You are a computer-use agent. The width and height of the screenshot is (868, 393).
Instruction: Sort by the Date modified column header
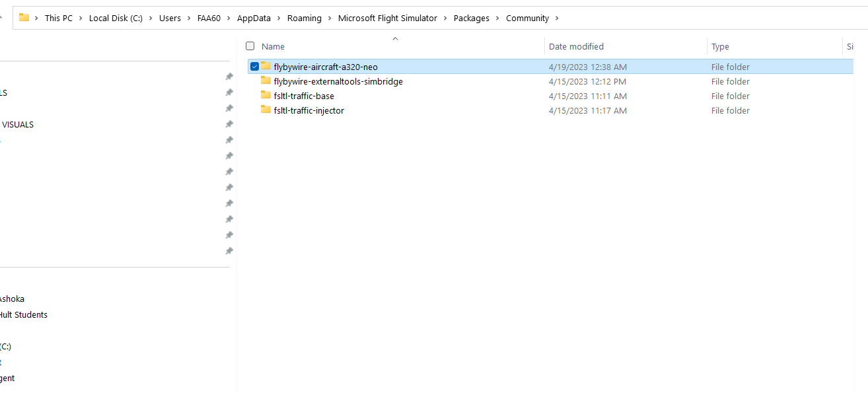pos(576,46)
